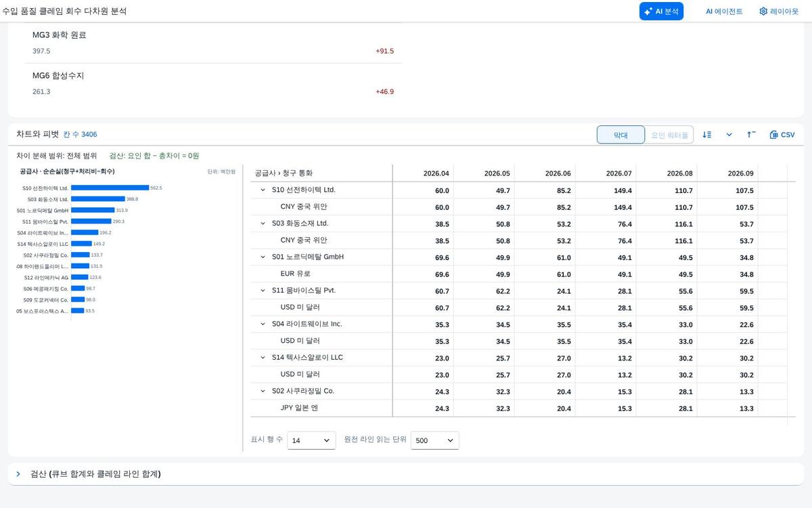Collapse the S11 뭄바이스틸 Pvt. row
Image resolution: width=812 pixels, height=508 pixels.
point(263,291)
